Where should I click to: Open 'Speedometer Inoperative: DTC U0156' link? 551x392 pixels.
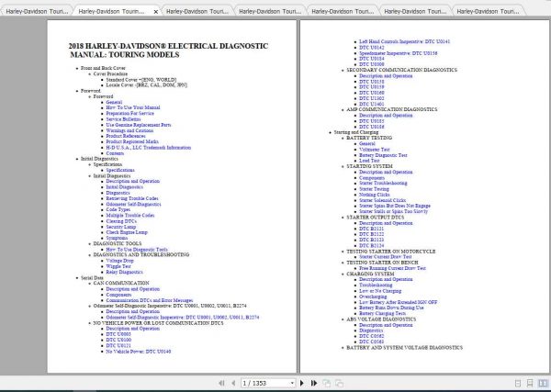399,53
